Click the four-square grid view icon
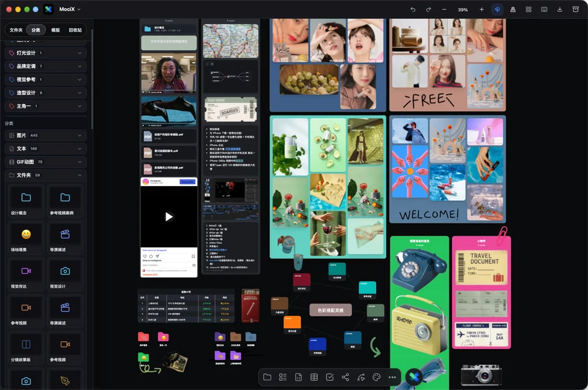Image resolution: width=588 pixels, height=390 pixels. (529, 9)
